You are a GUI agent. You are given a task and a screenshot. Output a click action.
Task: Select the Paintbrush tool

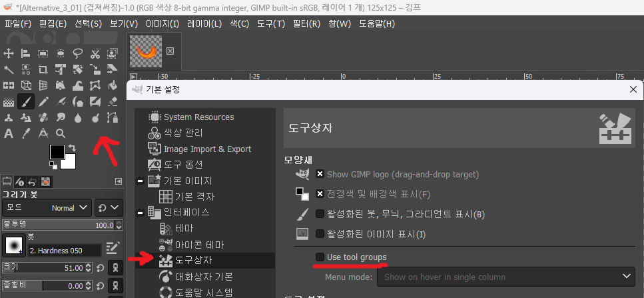(x=26, y=101)
